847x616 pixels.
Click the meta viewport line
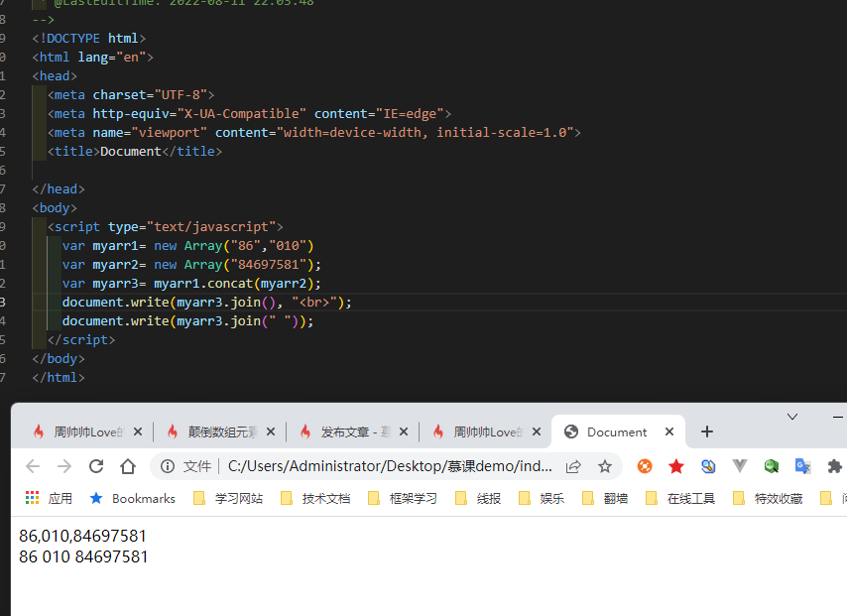tap(313, 133)
